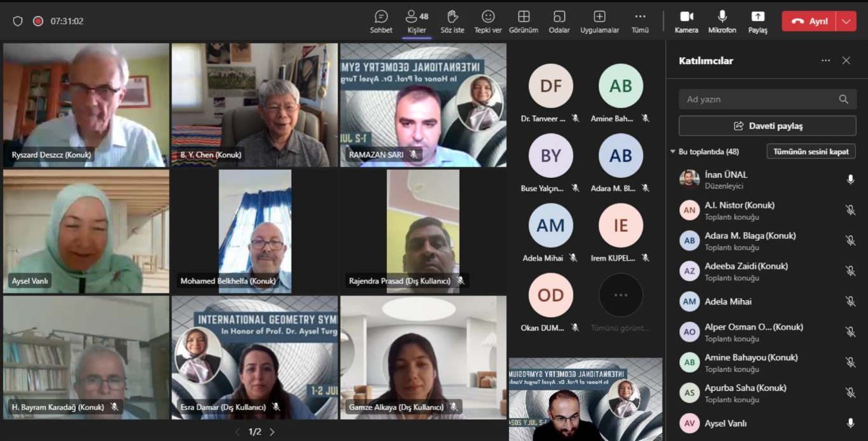Viewport: 868px width, 441px height.
Task: Click Tümünün sesini kapat button
Action: [x=811, y=151]
